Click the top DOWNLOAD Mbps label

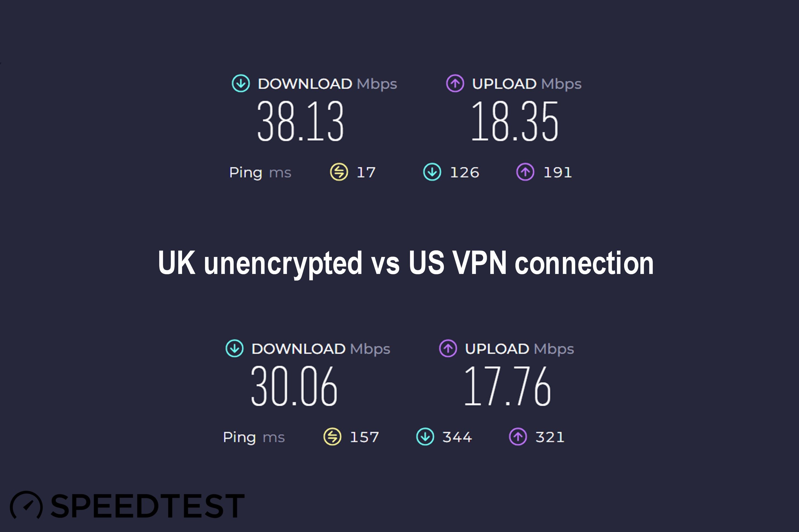coord(327,84)
